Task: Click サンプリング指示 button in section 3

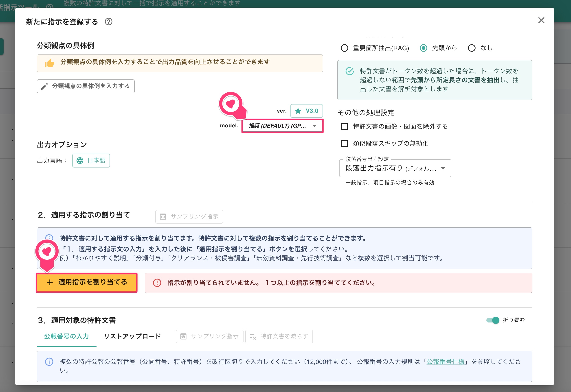Action: pyautogui.click(x=209, y=336)
